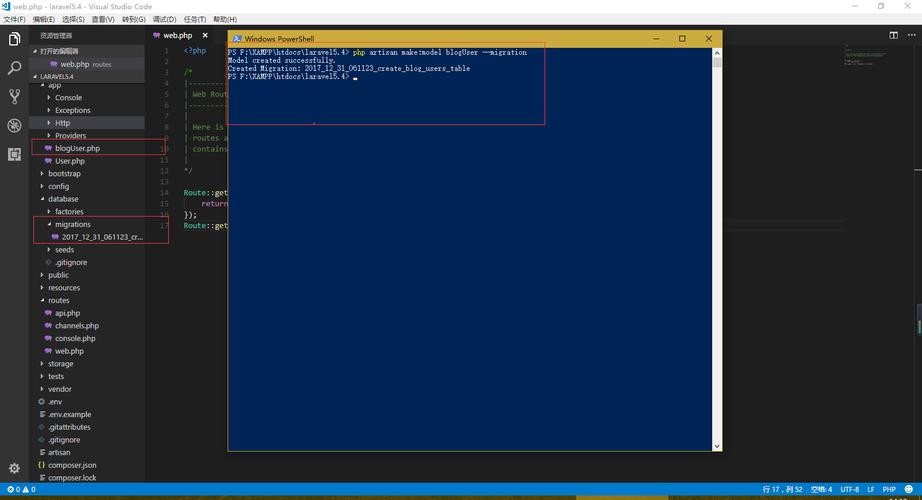Open the 文件(F) menu
The height and width of the screenshot is (500, 922).
(x=15, y=19)
